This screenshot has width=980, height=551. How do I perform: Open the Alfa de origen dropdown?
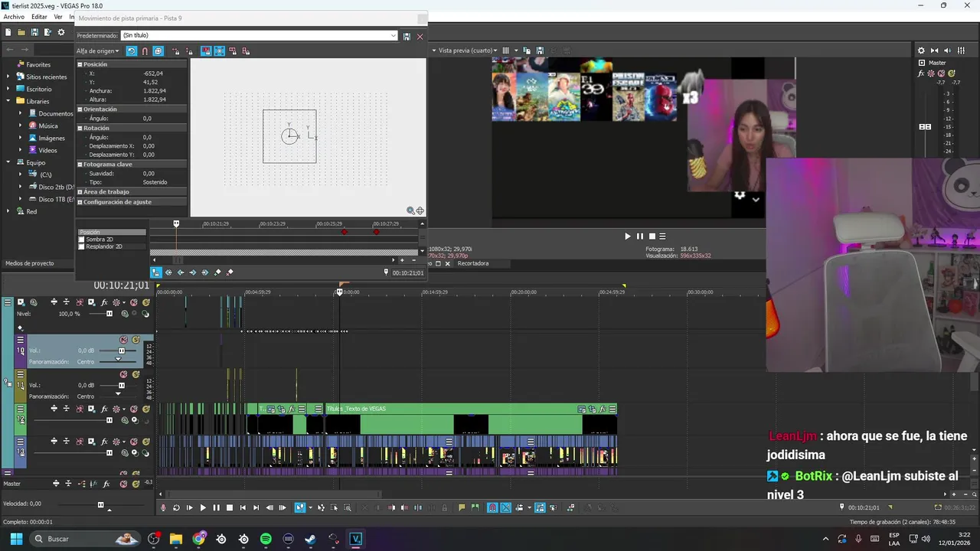[x=98, y=51]
